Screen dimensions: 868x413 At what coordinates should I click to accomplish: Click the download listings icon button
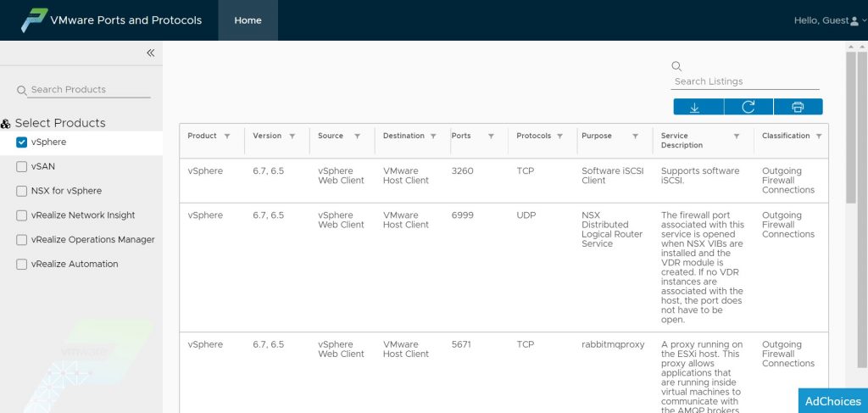[x=698, y=107]
